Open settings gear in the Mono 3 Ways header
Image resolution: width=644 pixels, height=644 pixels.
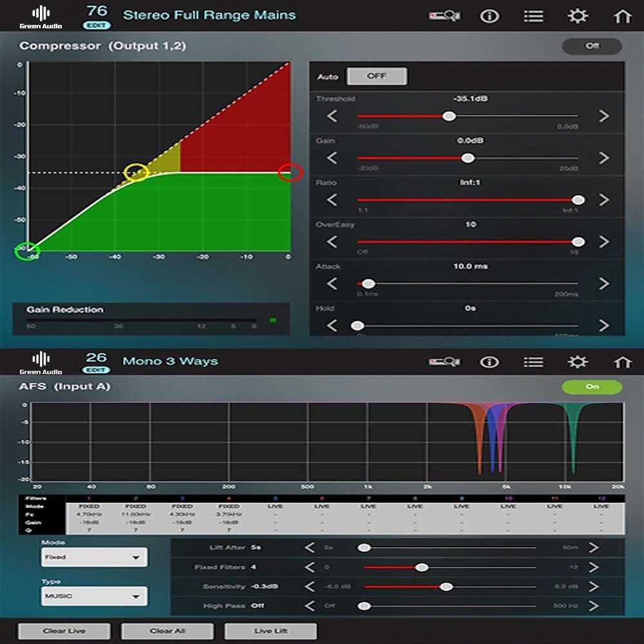pos(578,362)
